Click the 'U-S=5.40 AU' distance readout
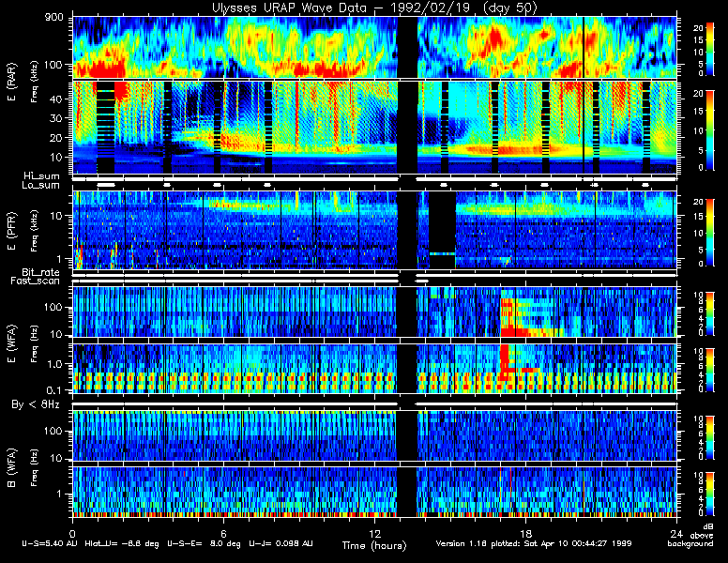Image resolution: width=728 pixels, height=563 pixels. point(50,543)
